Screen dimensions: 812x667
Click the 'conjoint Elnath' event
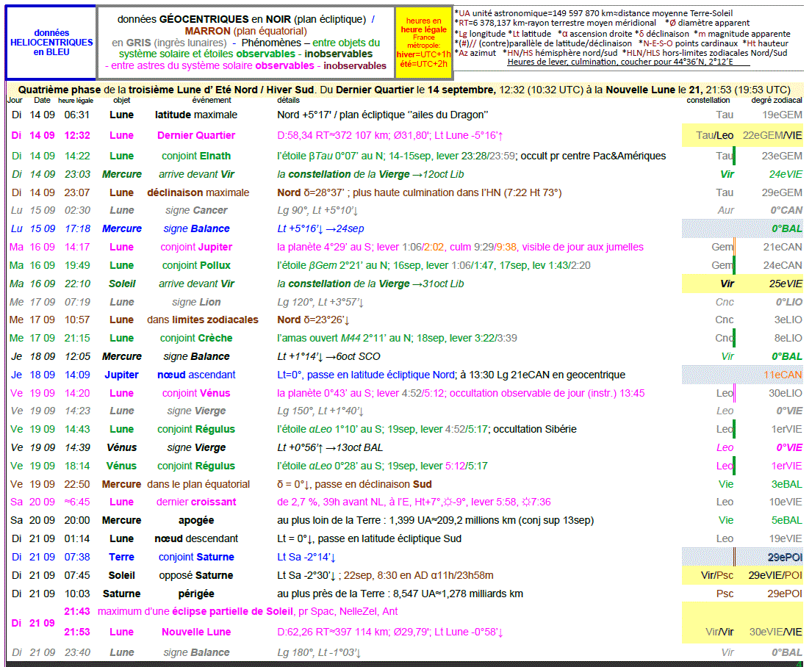click(x=196, y=156)
